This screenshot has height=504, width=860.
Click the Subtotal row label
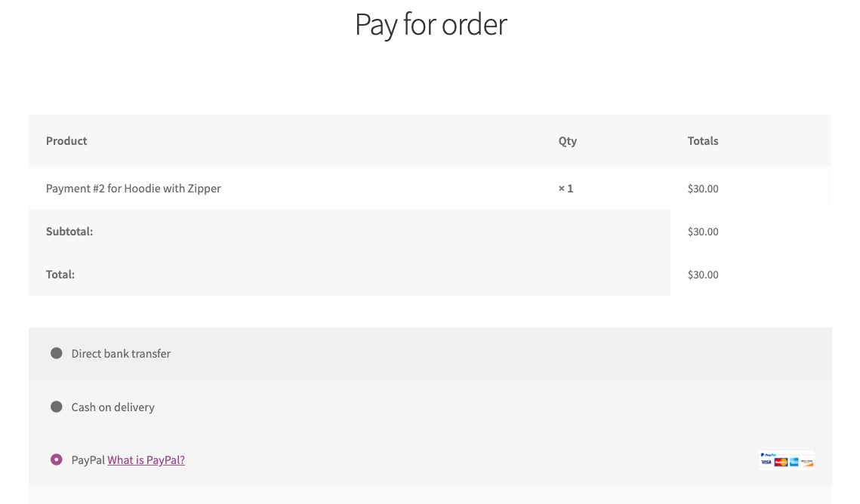pyautogui.click(x=69, y=232)
